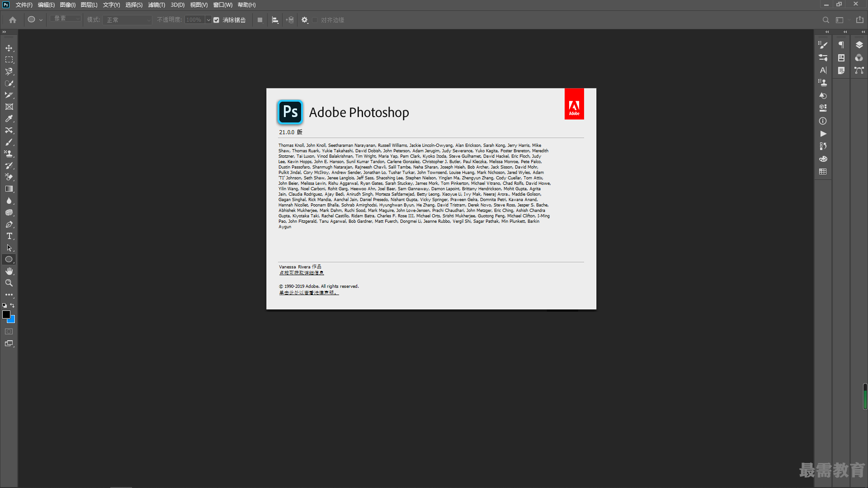868x488 pixels.
Task: Open the Character panel icon
Action: tap(823, 70)
